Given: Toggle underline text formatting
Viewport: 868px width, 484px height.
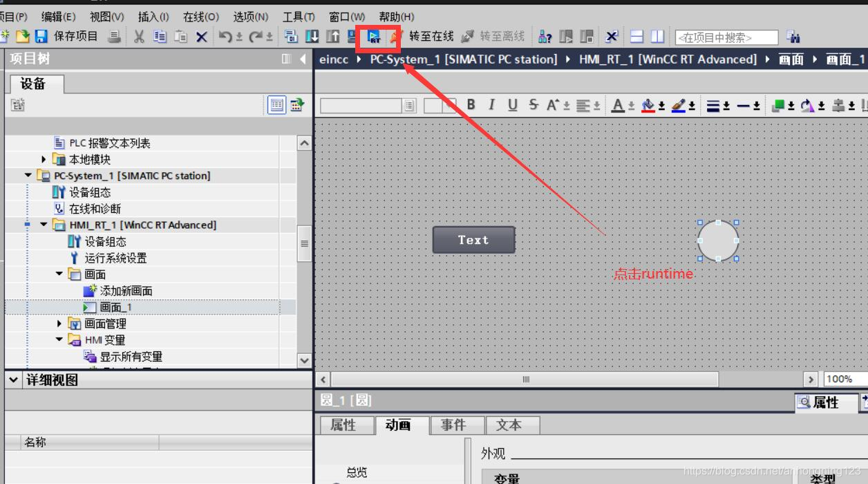Looking at the screenshot, I should (x=512, y=104).
